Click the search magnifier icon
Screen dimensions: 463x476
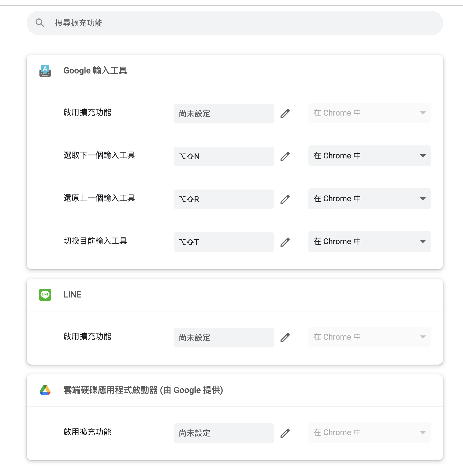(x=40, y=23)
